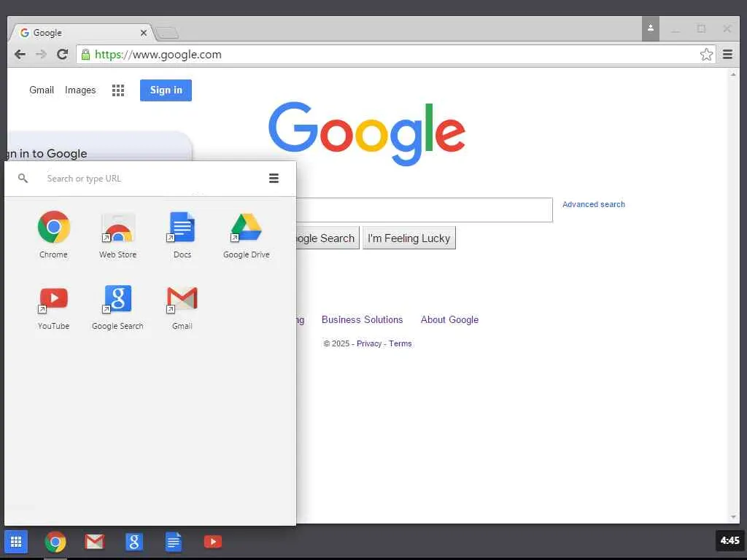Click the 4:45 clock status area
747x560 pixels.
pyautogui.click(x=729, y=540)
